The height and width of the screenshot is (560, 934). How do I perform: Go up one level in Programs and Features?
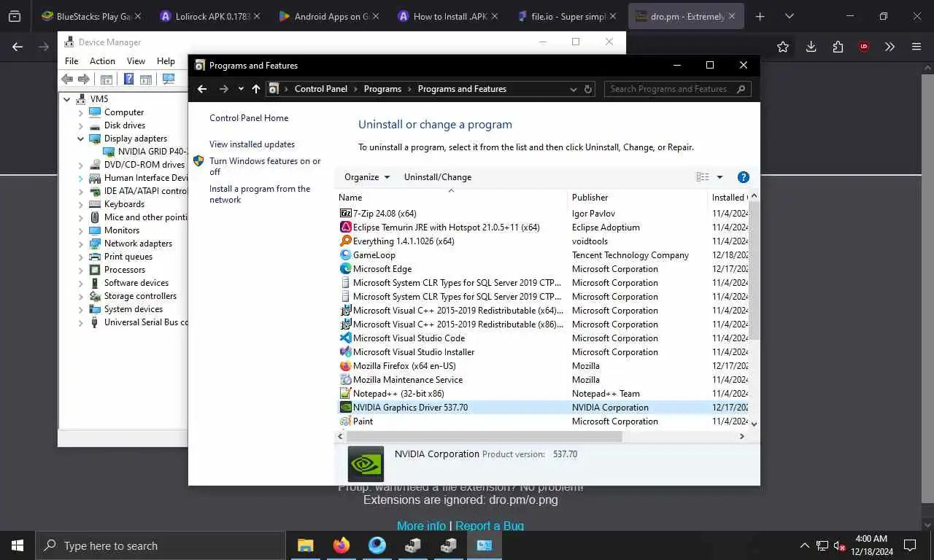tap(255, 89)
